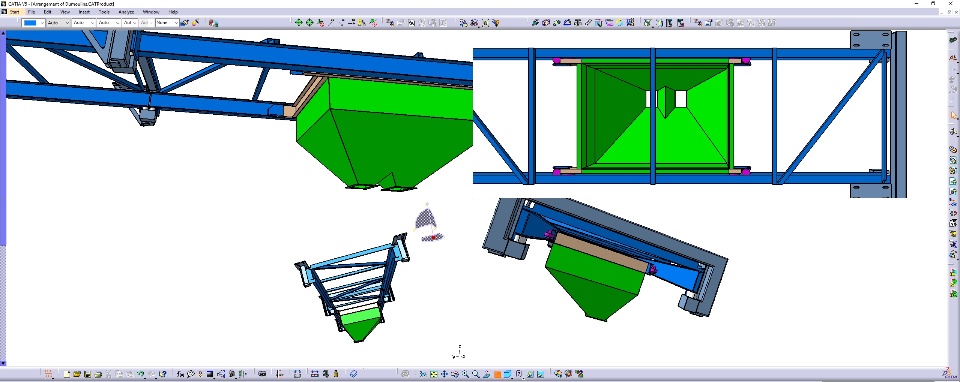
Task: Open the Analyze menu
Action: [x=126, y=12]
